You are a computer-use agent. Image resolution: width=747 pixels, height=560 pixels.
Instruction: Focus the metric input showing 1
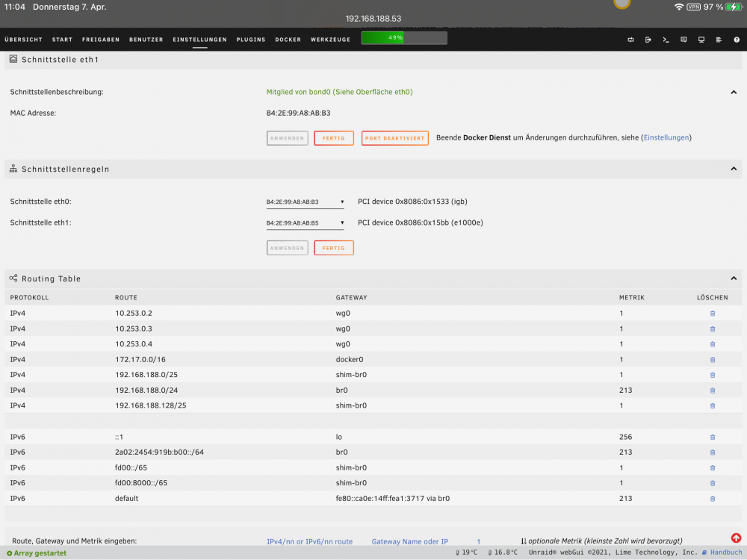pos(478,541)
